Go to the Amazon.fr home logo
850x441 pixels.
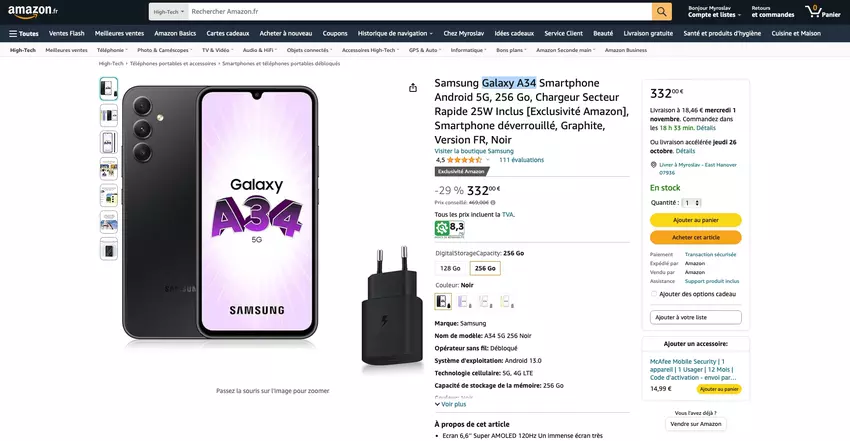35,11
